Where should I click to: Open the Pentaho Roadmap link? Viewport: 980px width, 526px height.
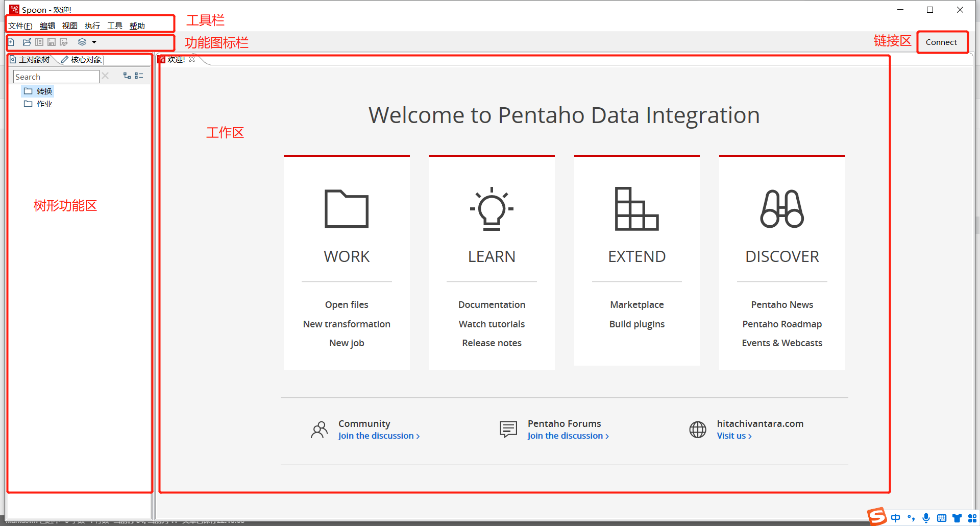[782, 324]
